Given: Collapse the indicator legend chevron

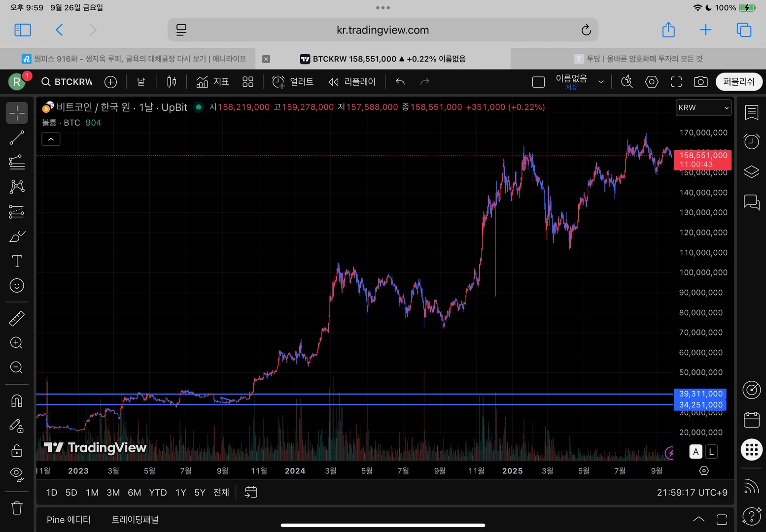Looking at the screenshot, I should 51,139.
